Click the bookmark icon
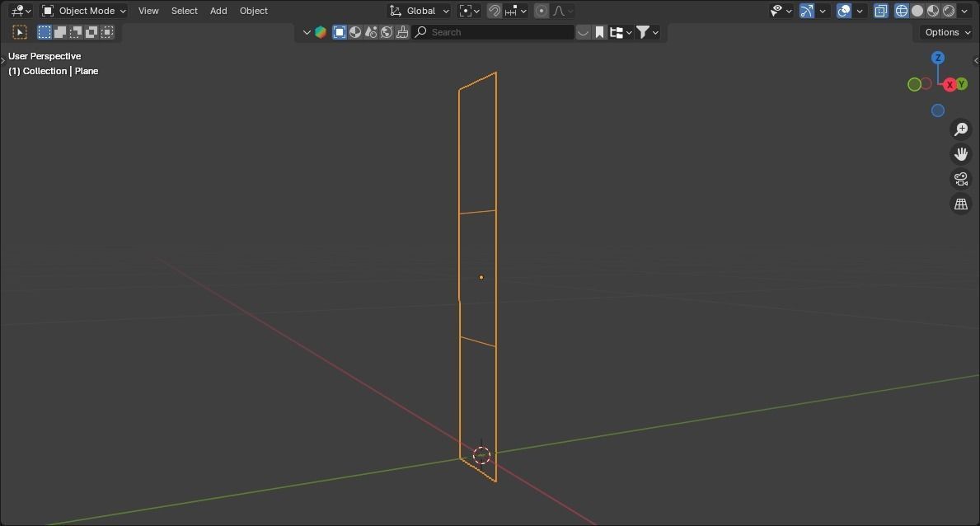 pyautogui.click(x=599, y=32)
